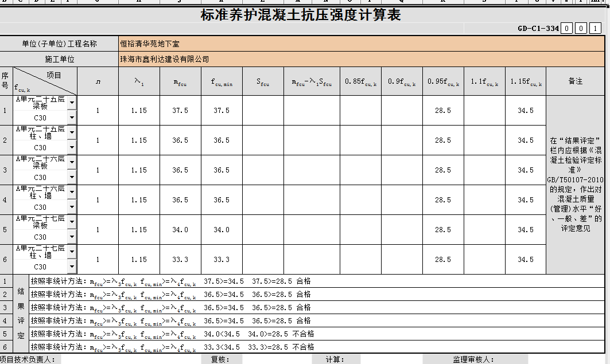Open item dropdown for A单元二十七层柱、墙 in row 6

coord(72,252)
